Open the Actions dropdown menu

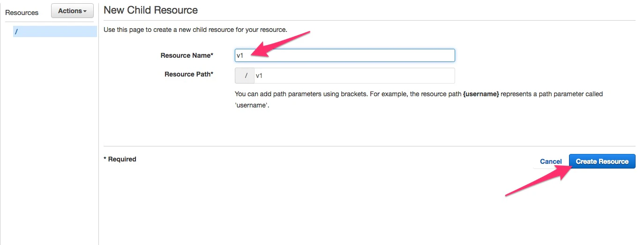tap(72, 11)
